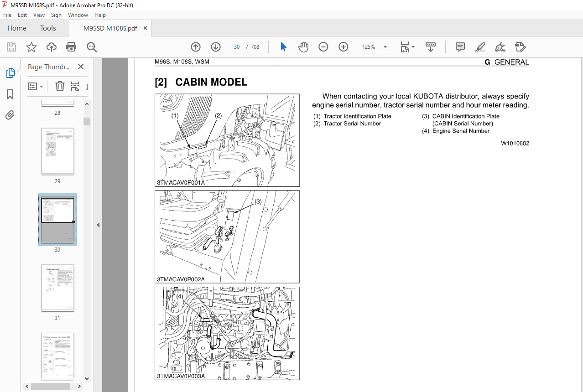Screen dimensions: 583x392
Task: Open the Help menu
Action: pos(100,15)
